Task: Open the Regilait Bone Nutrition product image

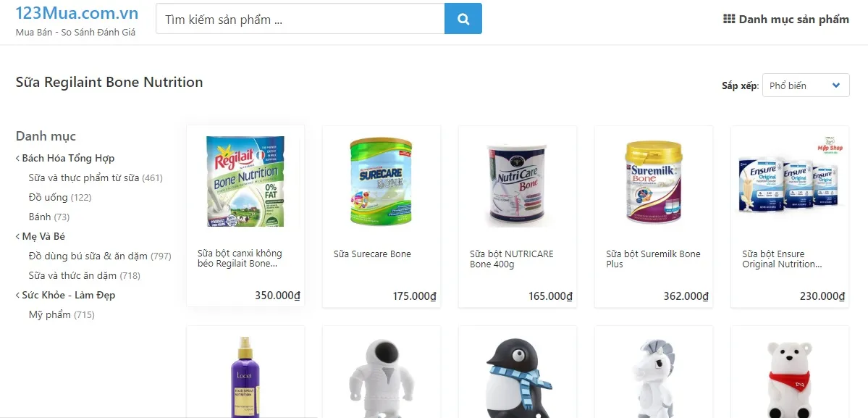Action: tap(245, 182)
